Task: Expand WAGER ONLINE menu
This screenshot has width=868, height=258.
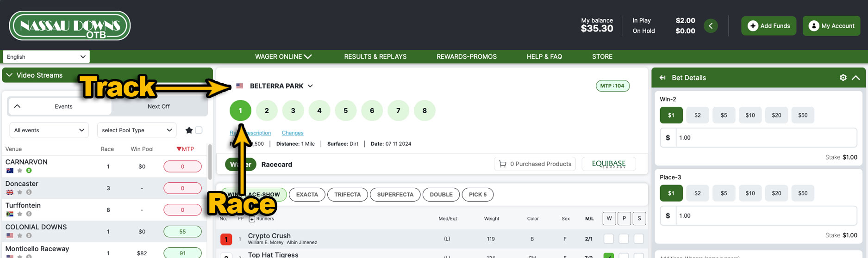Action: pos(283,56)
